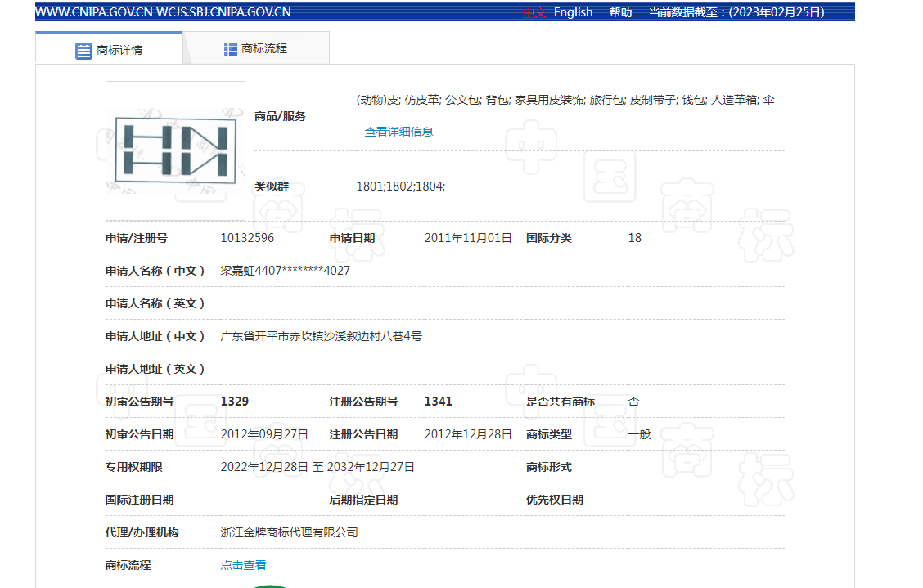Click the 申请/注册号 label

click(137, 238)
